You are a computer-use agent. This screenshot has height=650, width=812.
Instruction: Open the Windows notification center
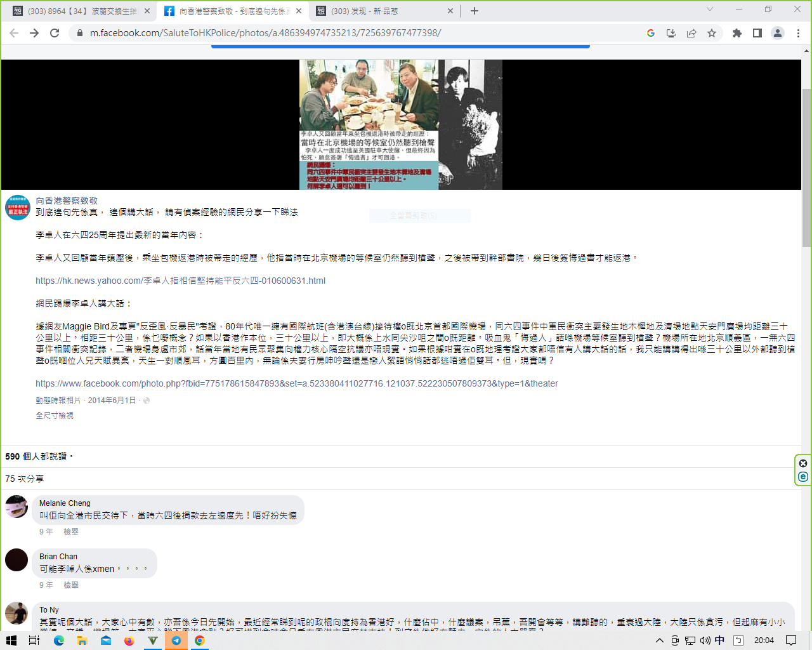point(791,640)
